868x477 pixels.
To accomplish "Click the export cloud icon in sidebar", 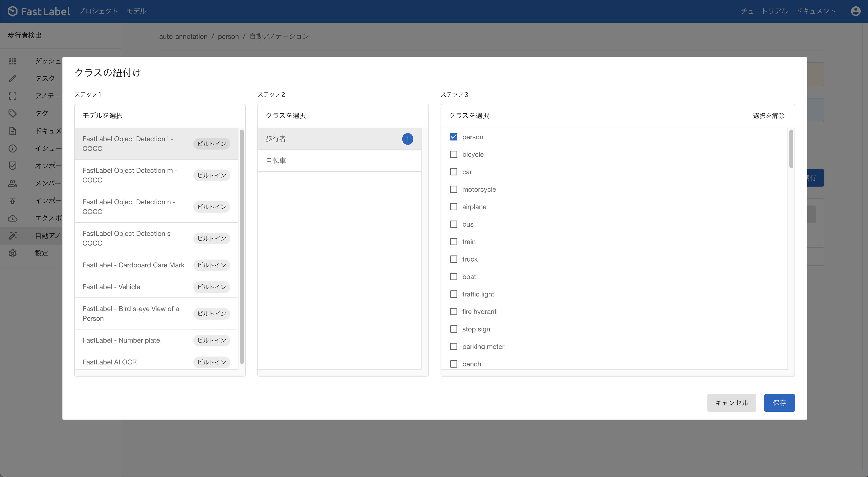I will 12,218.
